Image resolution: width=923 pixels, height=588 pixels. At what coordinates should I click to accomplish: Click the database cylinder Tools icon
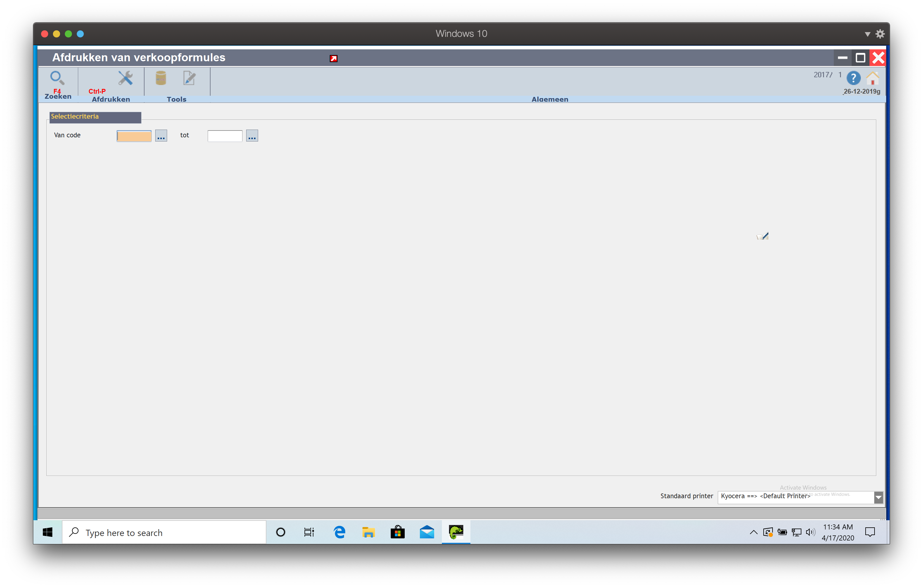[x=161, y=78]
